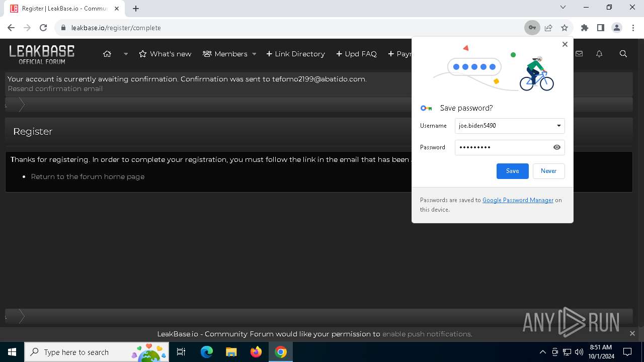
Task: Open Task View on taskbar
Action: (x=181, y=352)
